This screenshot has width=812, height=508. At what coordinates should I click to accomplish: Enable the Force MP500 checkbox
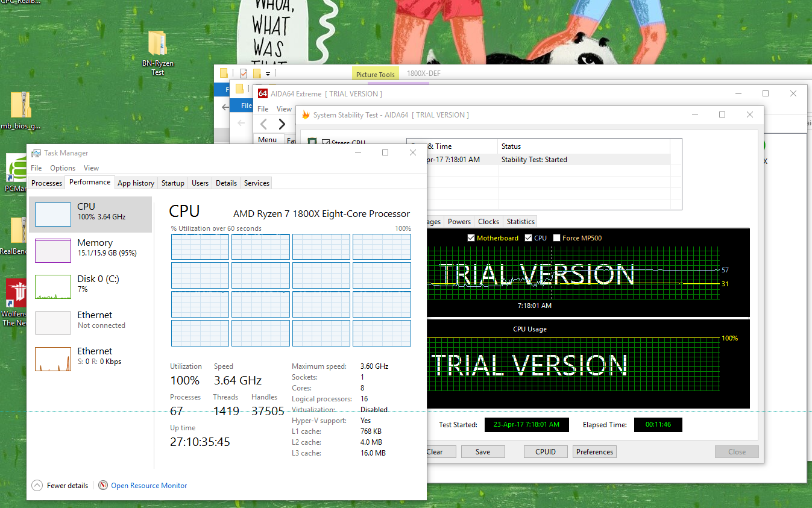556,238
